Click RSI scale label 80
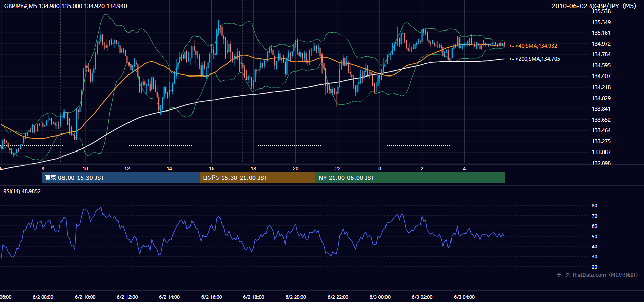The width and height of the screenshot is (644, 302). 594,206
